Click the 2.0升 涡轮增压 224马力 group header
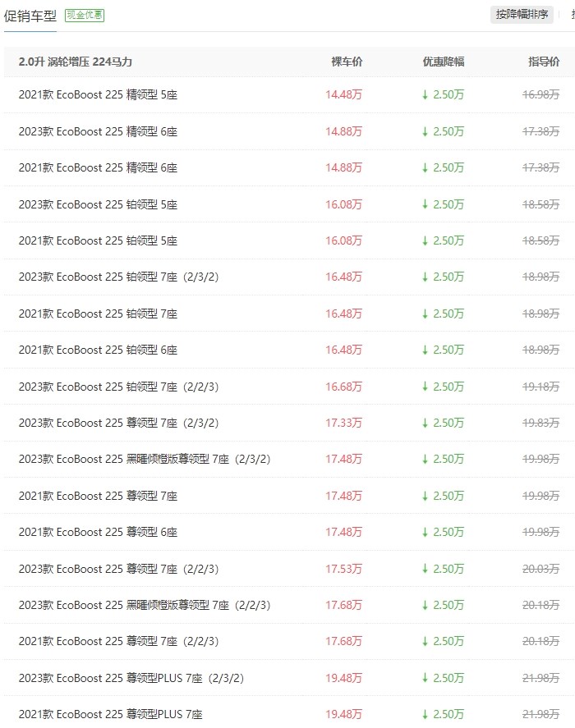This screenshot has width=575, height=728. [x=76, y=62]
